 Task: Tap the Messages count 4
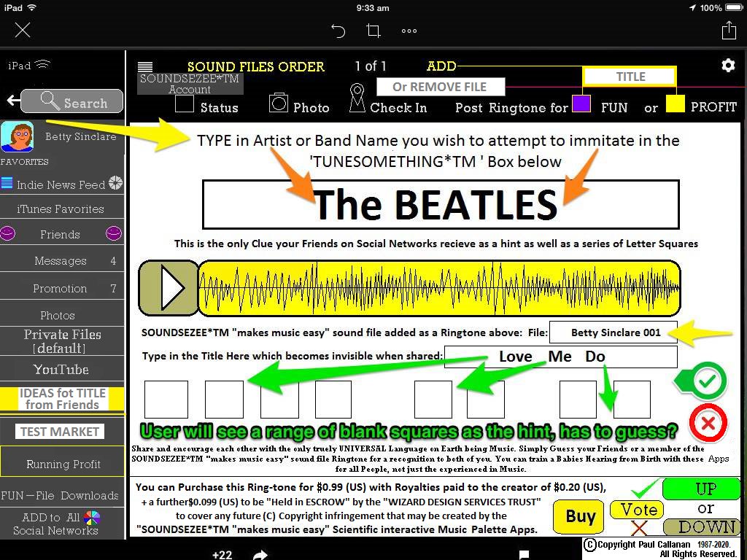coord(113,261)
